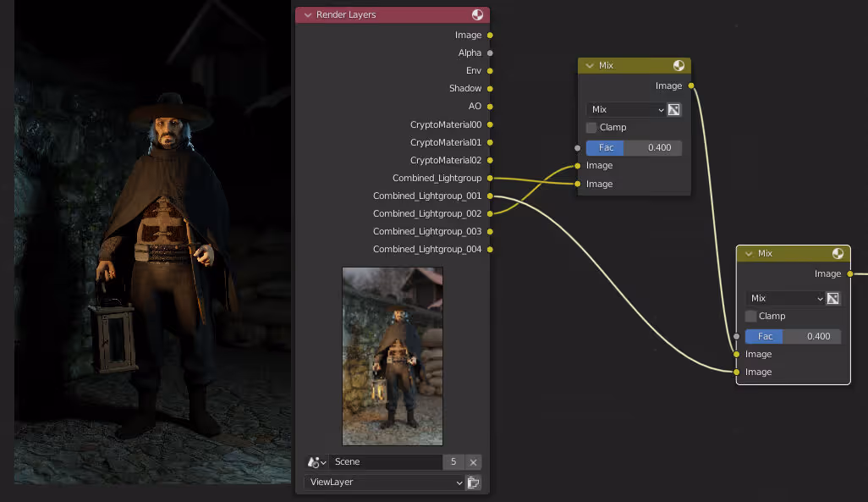
Task: Click the CryptoMaterial01 label
Action: click(446, 142)
